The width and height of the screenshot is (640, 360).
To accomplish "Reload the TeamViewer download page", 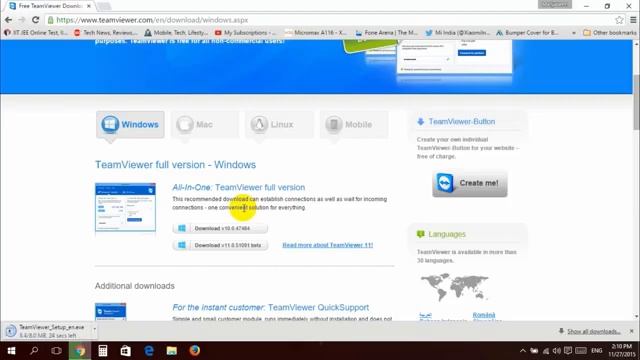I will click(x=36, y=20).
